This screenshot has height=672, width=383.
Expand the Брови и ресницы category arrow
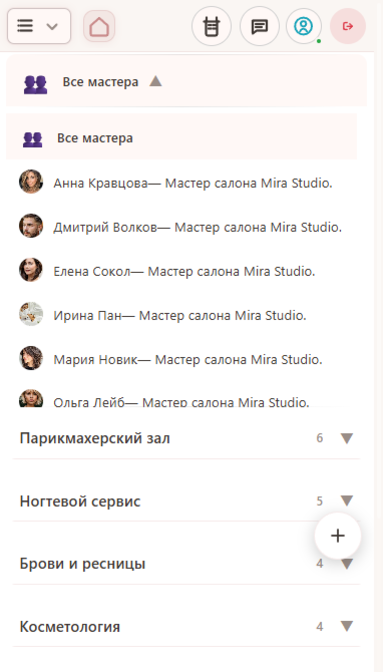pos(347,564)
